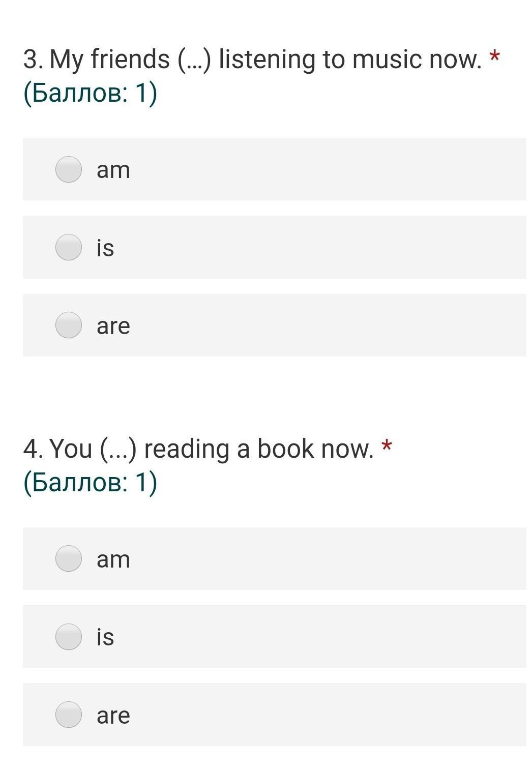Viewport: 532px width, 771px height.
Task: Click the 'are' label text in question 3
Action: [x=113, y=327]
